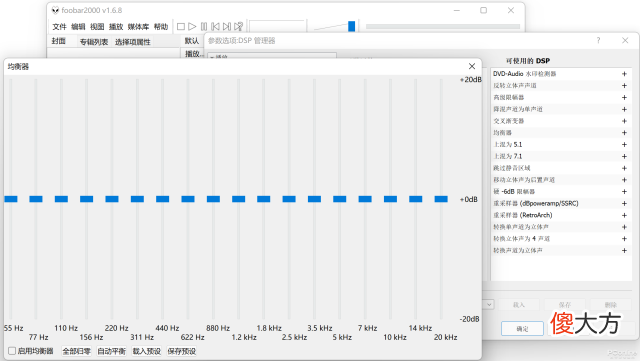Add 硬 -6dB 限幅器 via plus icon
The height and width of the screenshot is (361, 640).
[624, 192]
